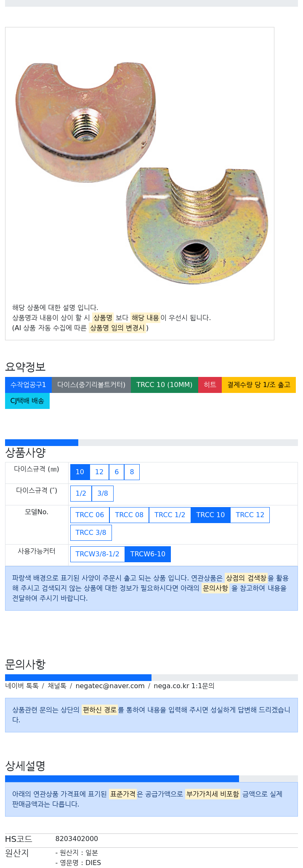Select die size 12 option
Image resolution: width=303 pixels, height=868 pixels.
99,472
